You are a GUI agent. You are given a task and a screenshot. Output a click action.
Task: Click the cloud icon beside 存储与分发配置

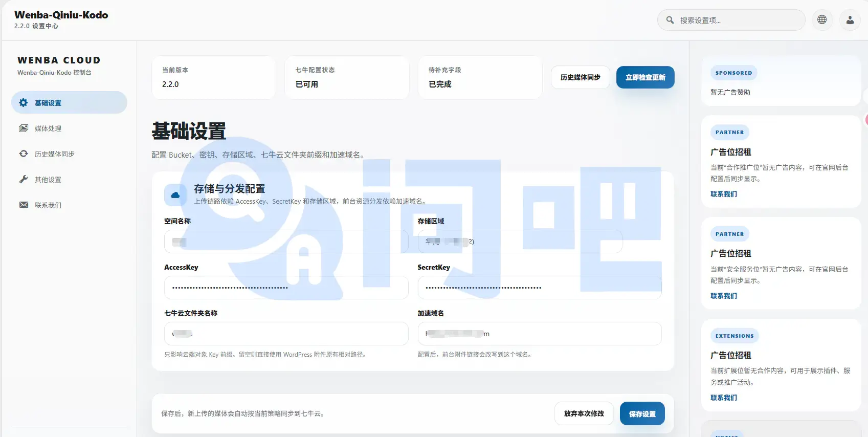175,195
